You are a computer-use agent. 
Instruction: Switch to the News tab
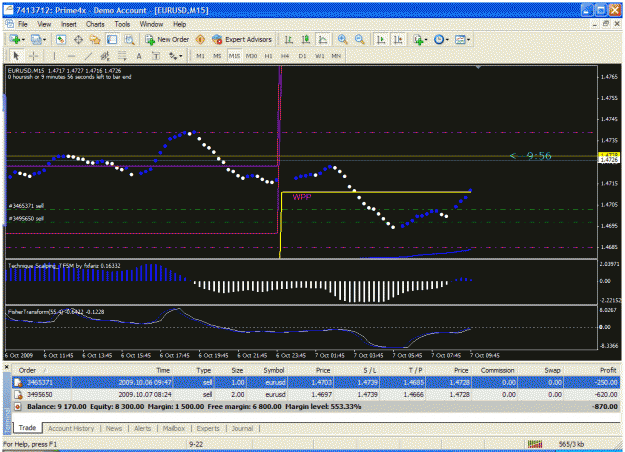coord(114,428)
